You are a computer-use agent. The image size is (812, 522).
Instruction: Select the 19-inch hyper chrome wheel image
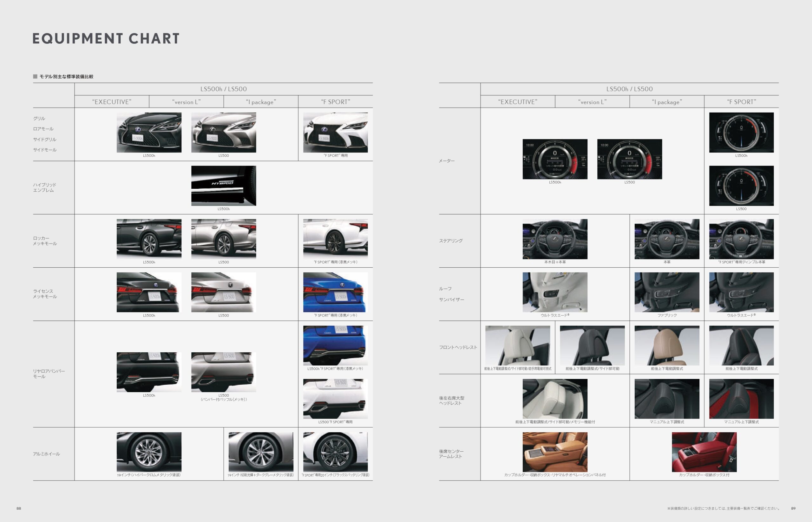(149, 452)
